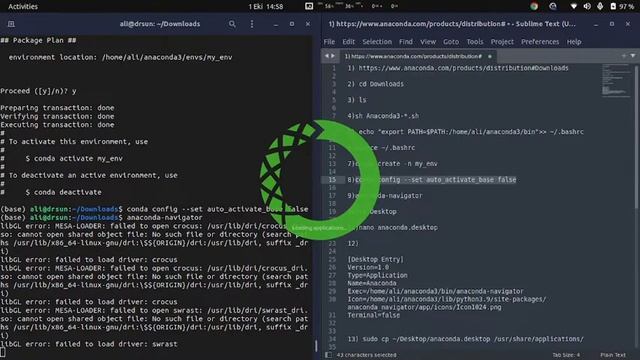The image size is (640, 360).
Task: Click the '2) cd Downloads' line
Action: (375, 84)
